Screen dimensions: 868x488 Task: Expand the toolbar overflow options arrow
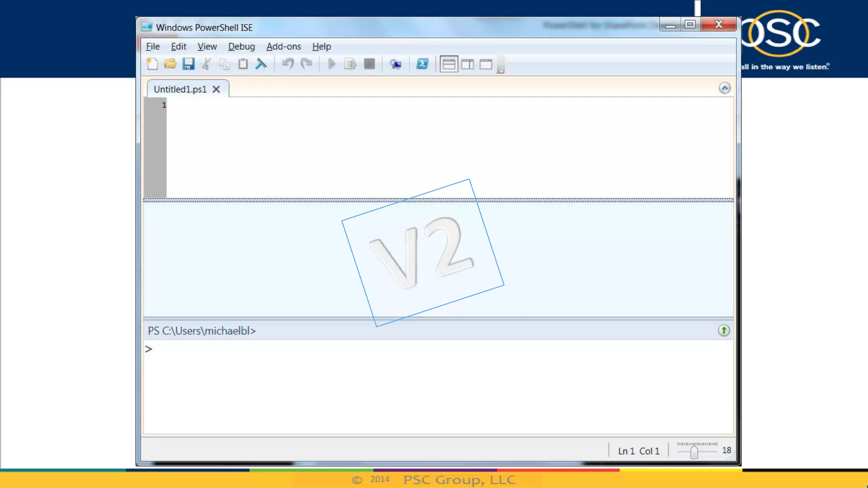[501, 70]
